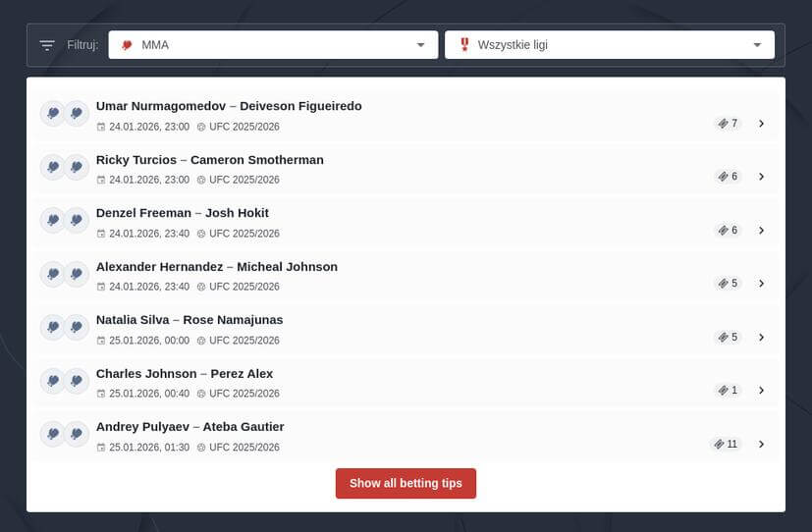Open Ricky Turcios – Cameron Smotherman match
This screenshot has height=532, width=812.
coord(209,160)
